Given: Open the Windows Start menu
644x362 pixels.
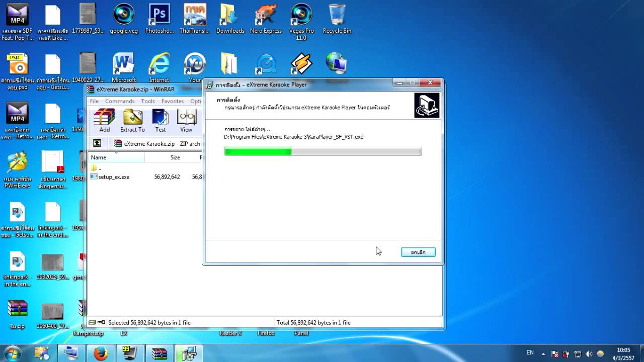Looking at the screenshot, I should click(x=13, y=353).
